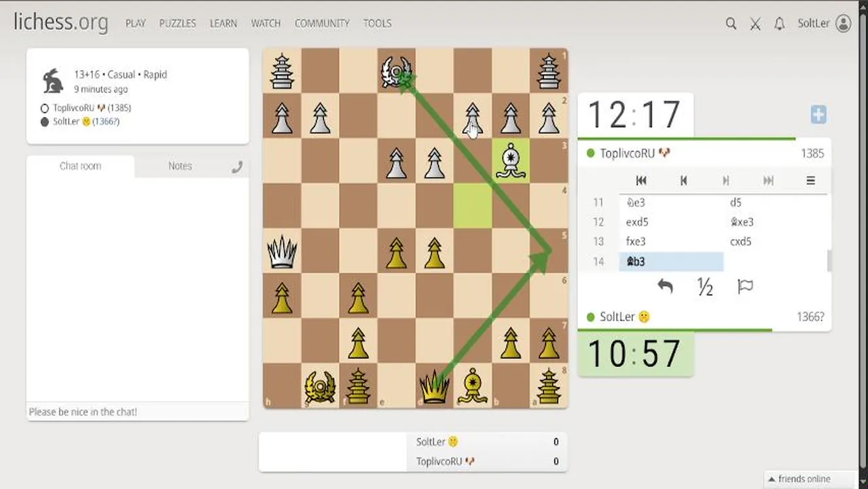Open the SoltLer account dropdown at top right
Viewport: 868px width, 489px height.
point(824,23)
